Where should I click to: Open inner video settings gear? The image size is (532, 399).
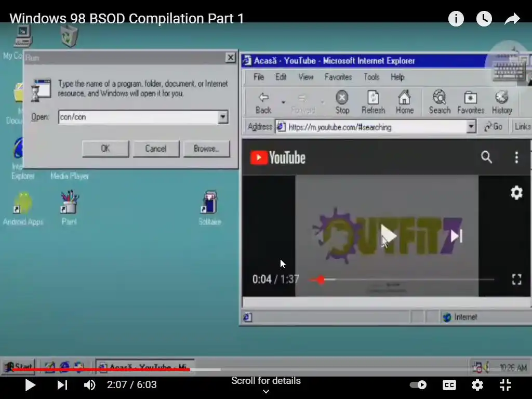[516, 193]
